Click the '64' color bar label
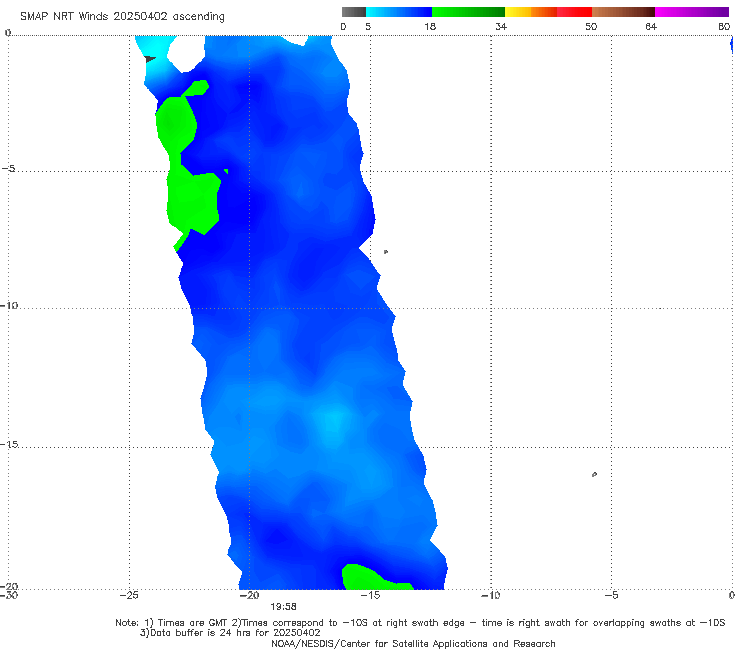The image size is (740, 650). click(x=651, y=26)
